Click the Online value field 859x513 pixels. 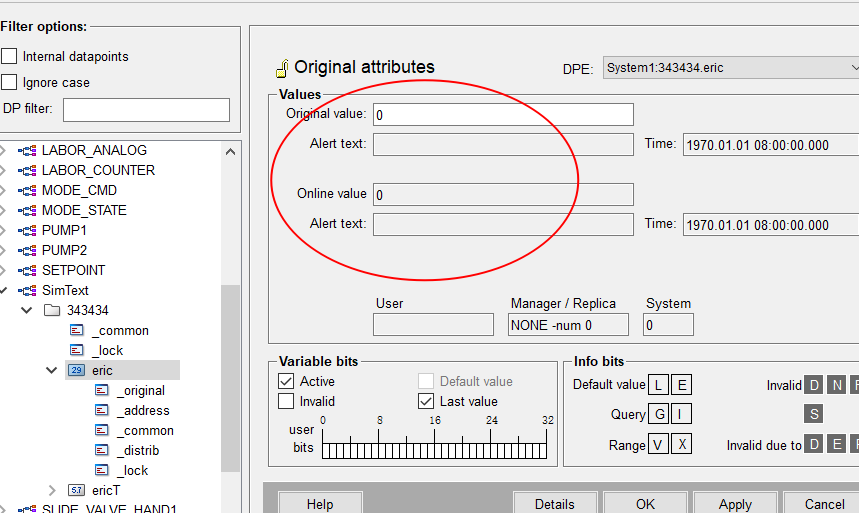[503, 195]
